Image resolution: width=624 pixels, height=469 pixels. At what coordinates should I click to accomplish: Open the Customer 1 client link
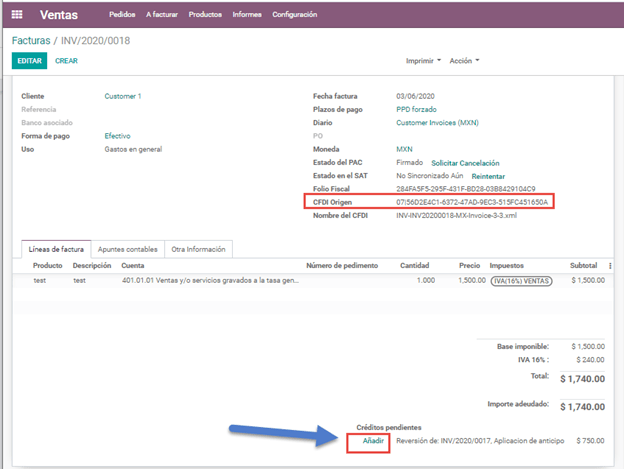pos(123,96)
